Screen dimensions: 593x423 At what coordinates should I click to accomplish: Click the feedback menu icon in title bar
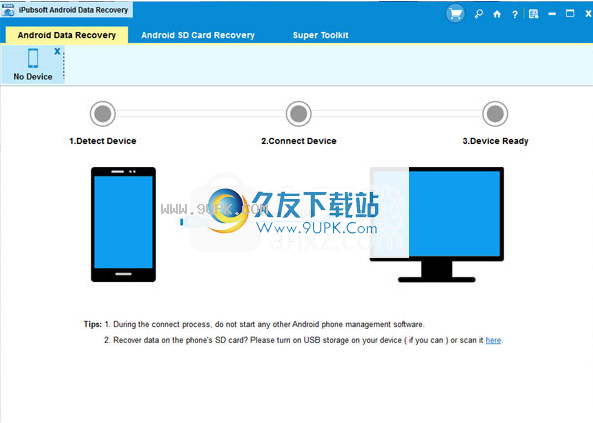pos(533,14)
